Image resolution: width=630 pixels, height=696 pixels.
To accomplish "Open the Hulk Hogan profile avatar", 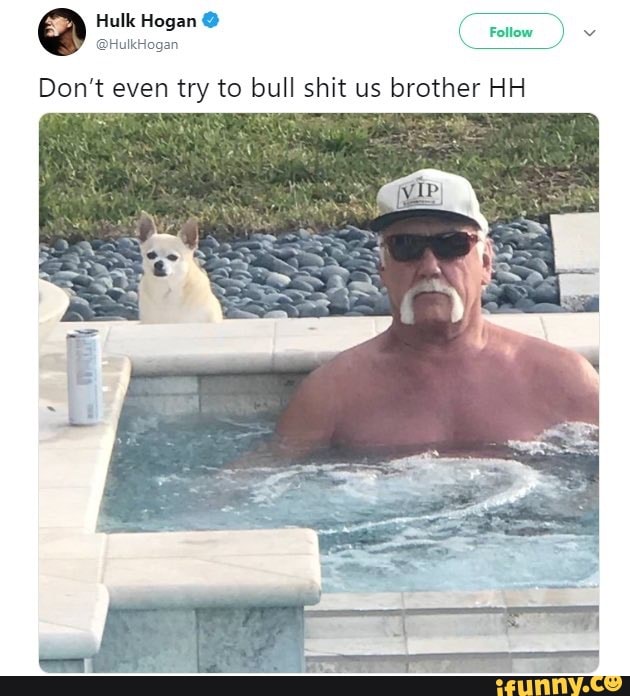I will pos(62,32).
